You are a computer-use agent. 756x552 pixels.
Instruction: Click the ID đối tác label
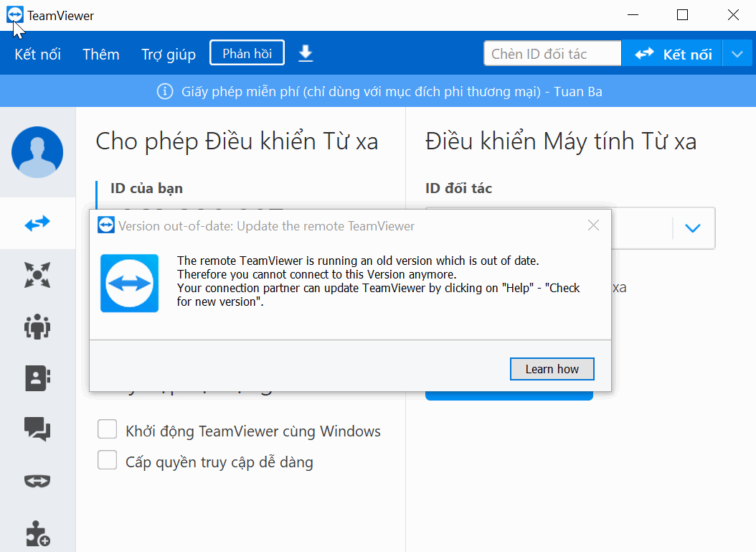coord(458,188)
